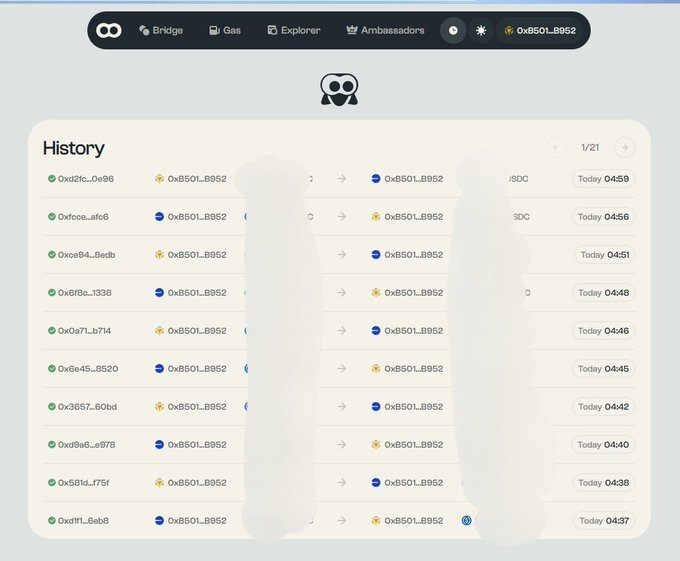The image size is (680, 561).
Task: Click the Today 04:38 timestamp
Action: click(x=603, y=483)
